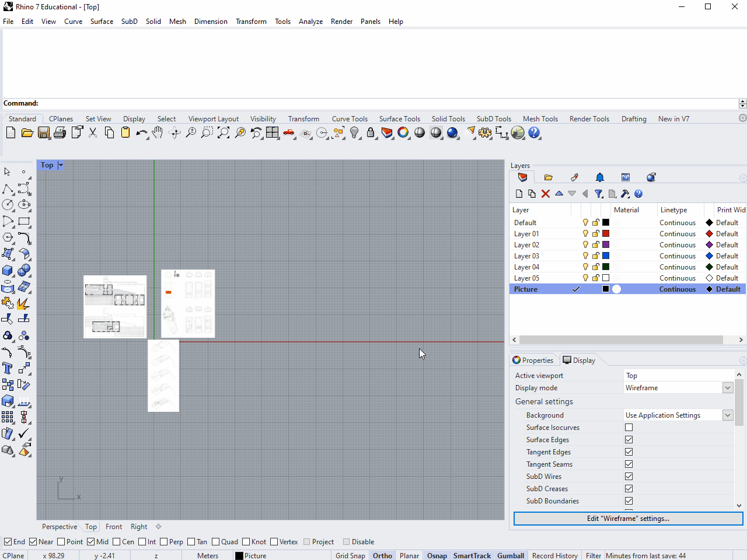Enable the Cen osnap checkbox
The image size is (747, 560).
click(117, 542)
